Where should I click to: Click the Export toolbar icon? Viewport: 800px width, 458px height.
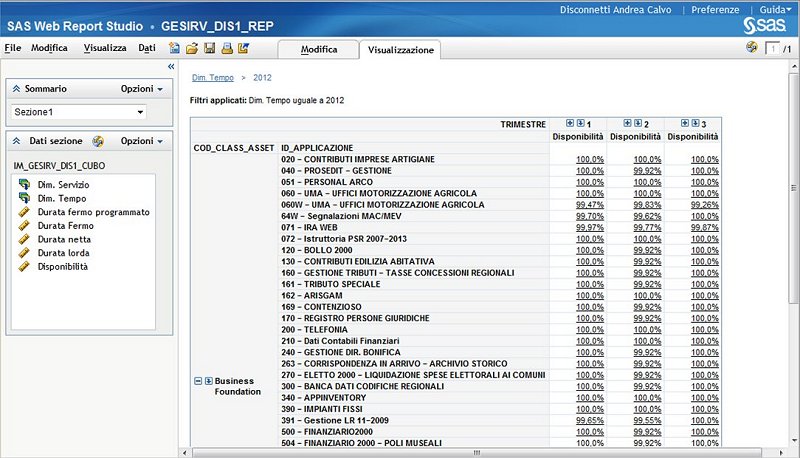point(243,48)
